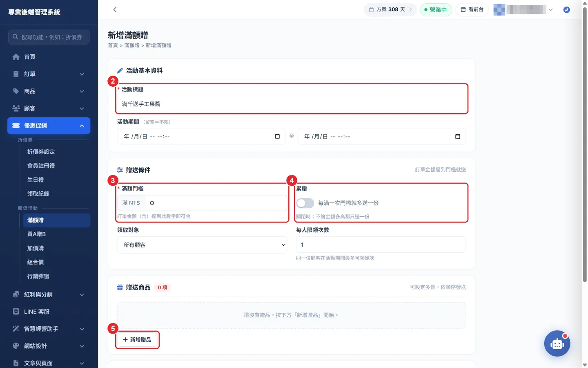
Task: Open 組合價 in sidebar
Action: coord(36,262)
